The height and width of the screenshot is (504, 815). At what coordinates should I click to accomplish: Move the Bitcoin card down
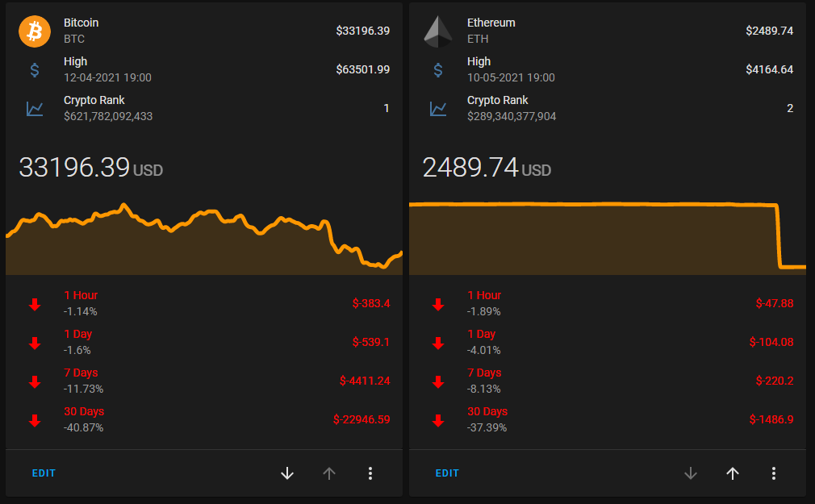pos(287,473)
